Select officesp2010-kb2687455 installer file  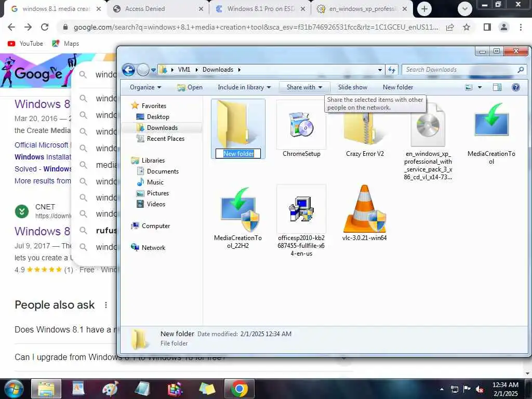tap(301, 221)
